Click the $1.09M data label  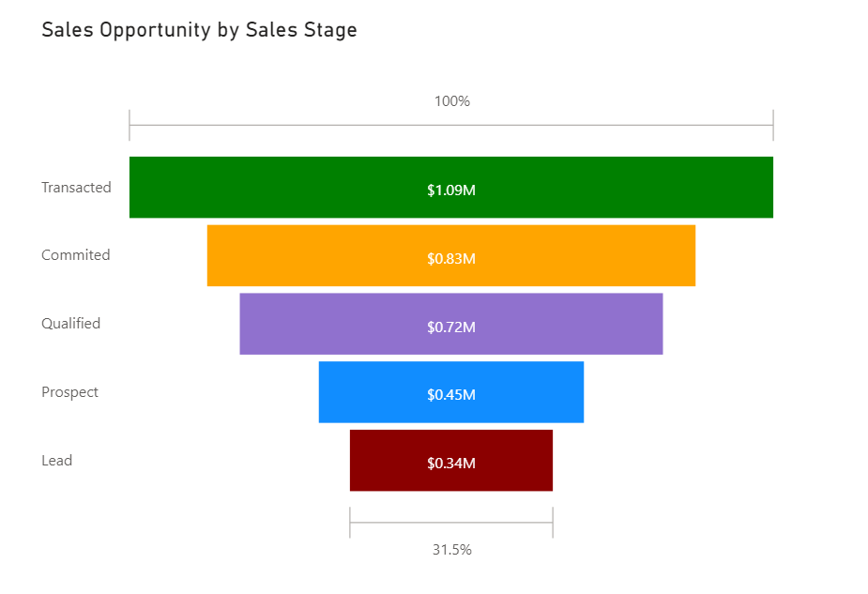451,190
